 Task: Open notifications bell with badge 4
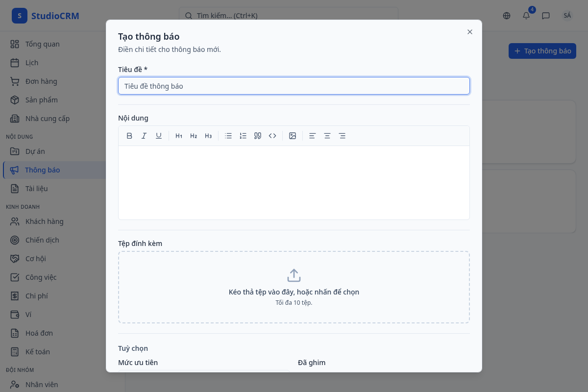pos(526,16)
